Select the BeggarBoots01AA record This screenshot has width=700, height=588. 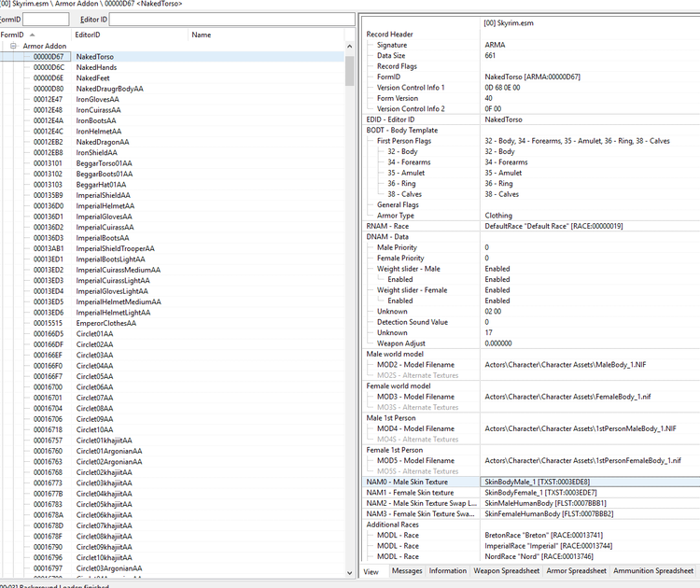[105, 174]
